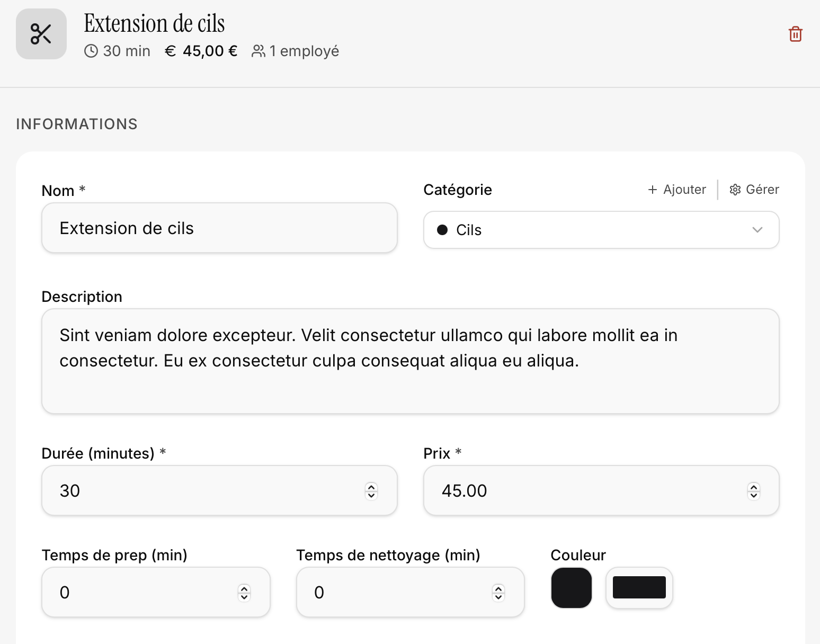Increment the Durée value with the stepper
This screenshot has width=820, height=644.
[371, 487]
